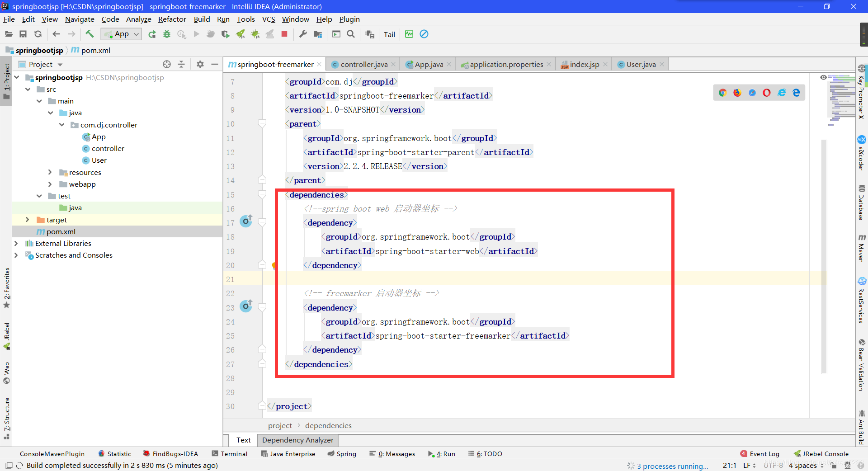868x471 pixels.
Task: Open the VCS menu
Action: point(269,19)
